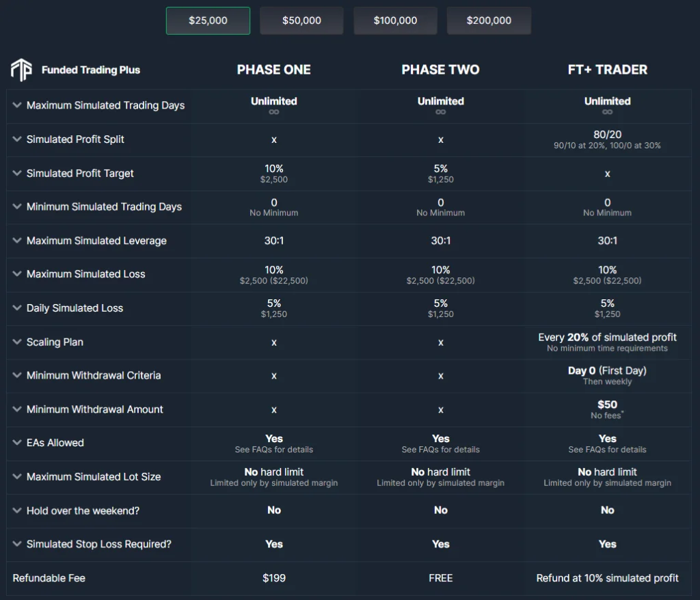Image resolution: width=700 pixels, height=600 pixels.
Task: Click FT+ Trader 30:1 leverage value
Action: pos(608,241)
